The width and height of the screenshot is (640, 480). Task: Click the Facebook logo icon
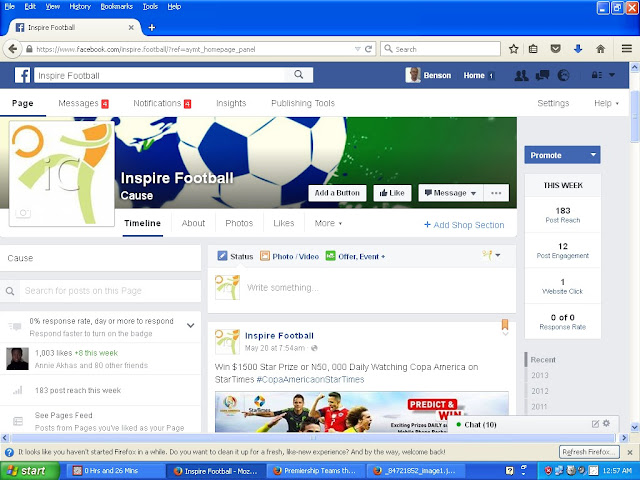(22, 76)
